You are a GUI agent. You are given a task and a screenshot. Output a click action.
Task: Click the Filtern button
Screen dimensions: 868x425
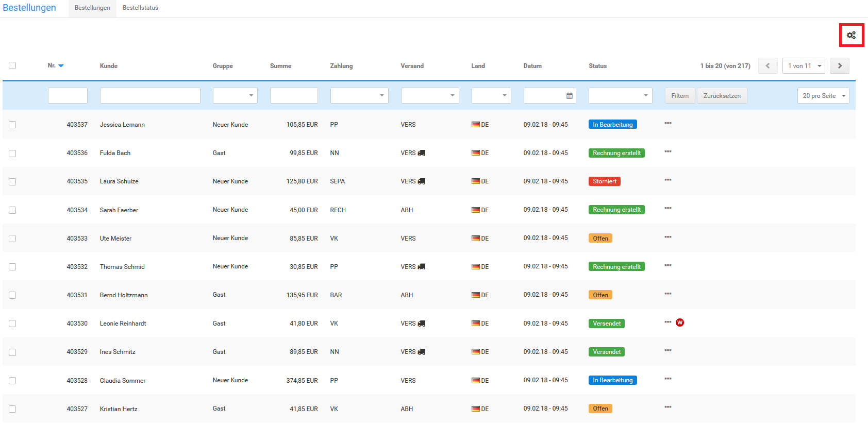pos(679,96)
